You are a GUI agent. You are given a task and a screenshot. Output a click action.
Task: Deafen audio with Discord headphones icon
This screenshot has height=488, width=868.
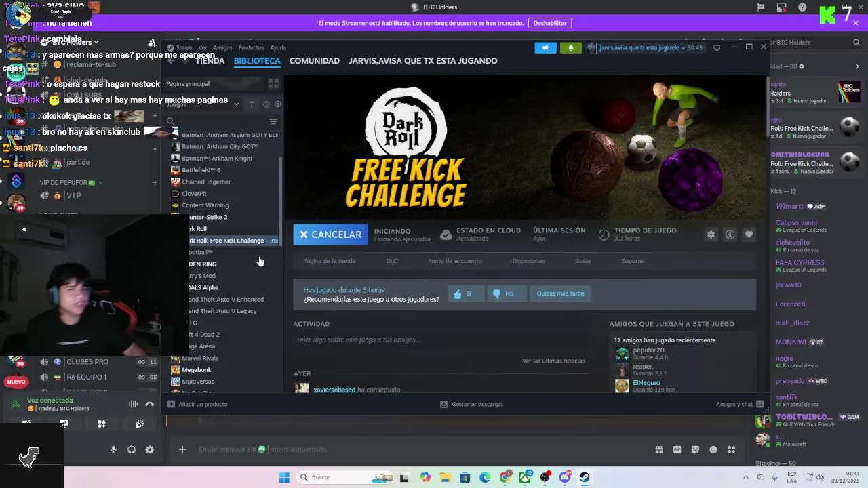(132, 449)
